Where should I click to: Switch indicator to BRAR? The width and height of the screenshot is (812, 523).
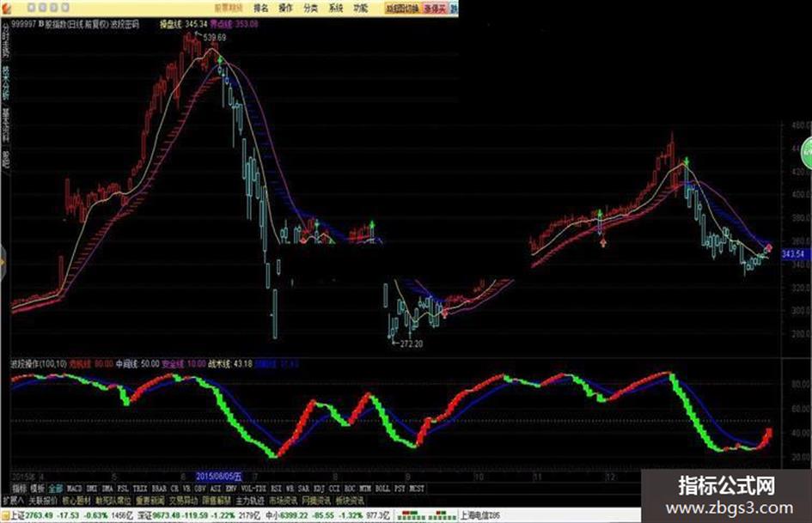pos(159,489)
